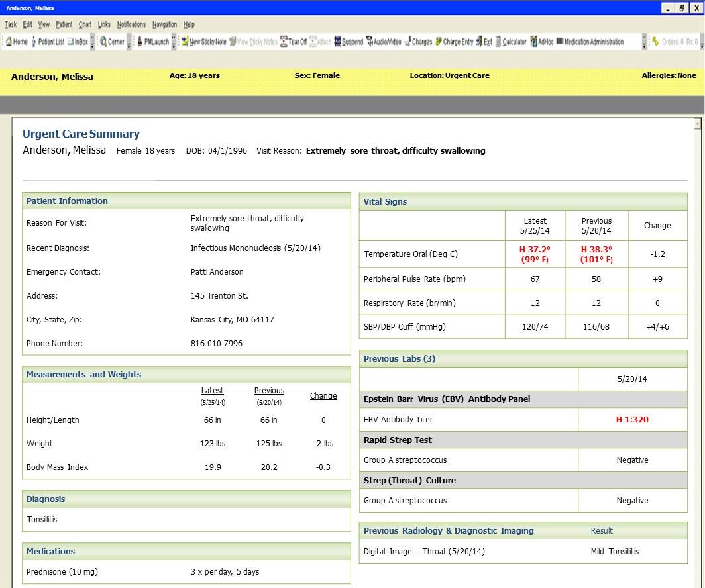The height and width of the screenshot is (588, 705).
Task: Open the Task menu
Action: pos(11,24)
